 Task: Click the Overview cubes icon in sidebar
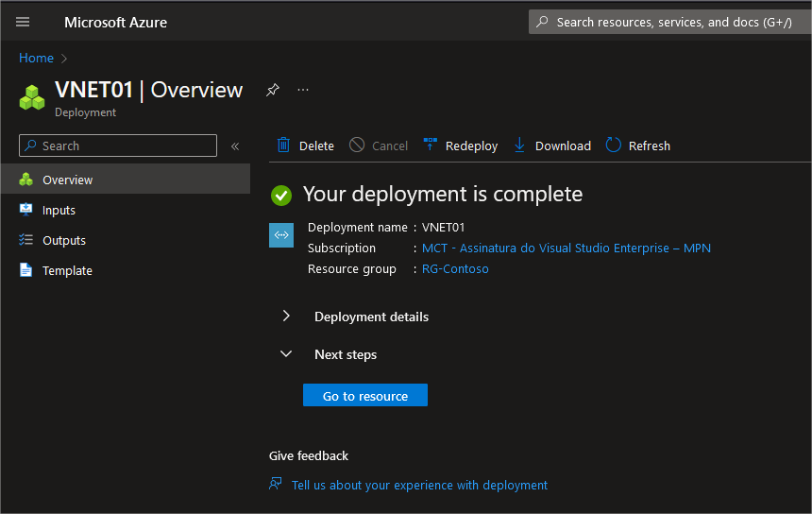click(x=25, y=180)
